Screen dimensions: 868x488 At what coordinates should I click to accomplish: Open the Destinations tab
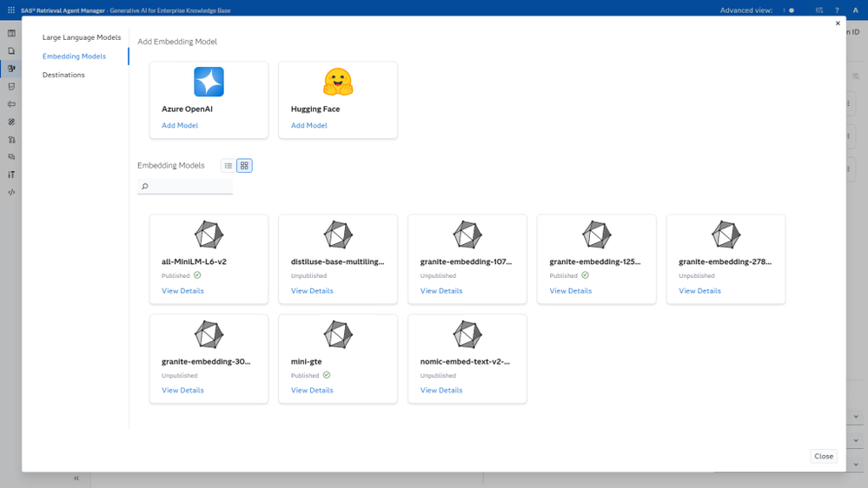63,75
